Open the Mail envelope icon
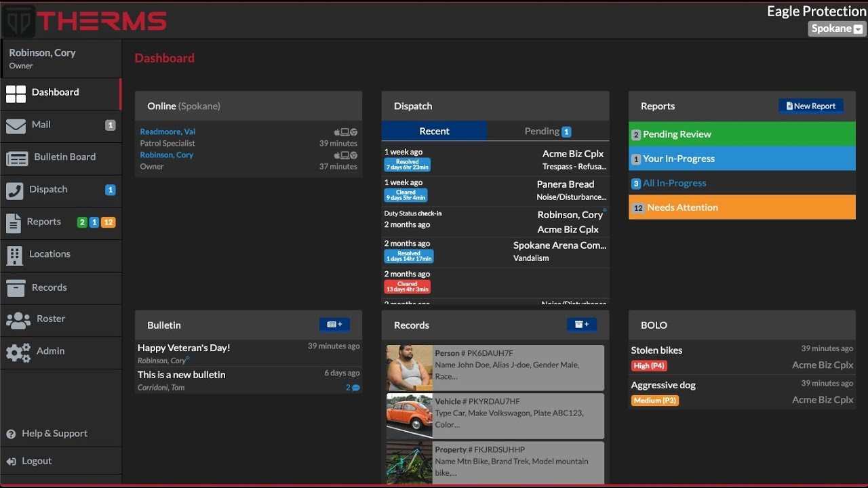Image resolution: width=868 pixels, height=488 pixels. pos(16,126)
